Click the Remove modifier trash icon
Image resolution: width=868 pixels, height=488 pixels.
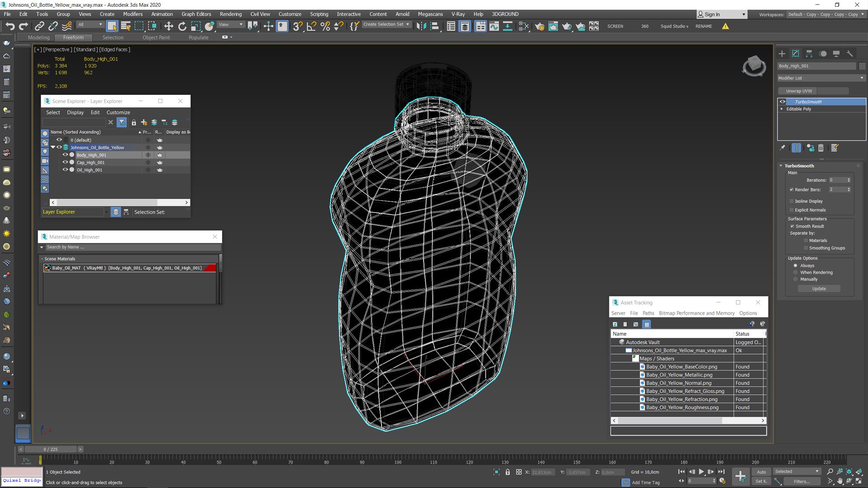tap(821, 148)
